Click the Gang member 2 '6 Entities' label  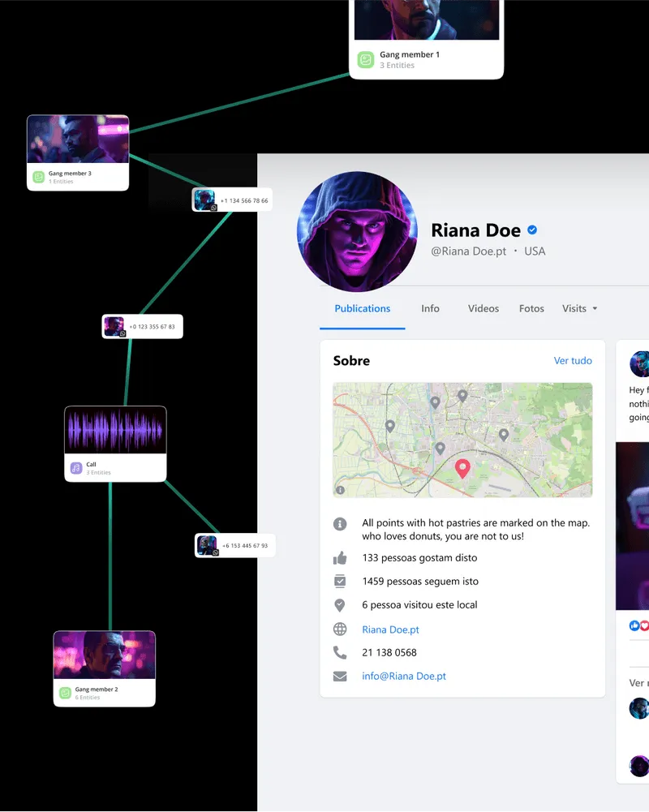coord(88,698)
